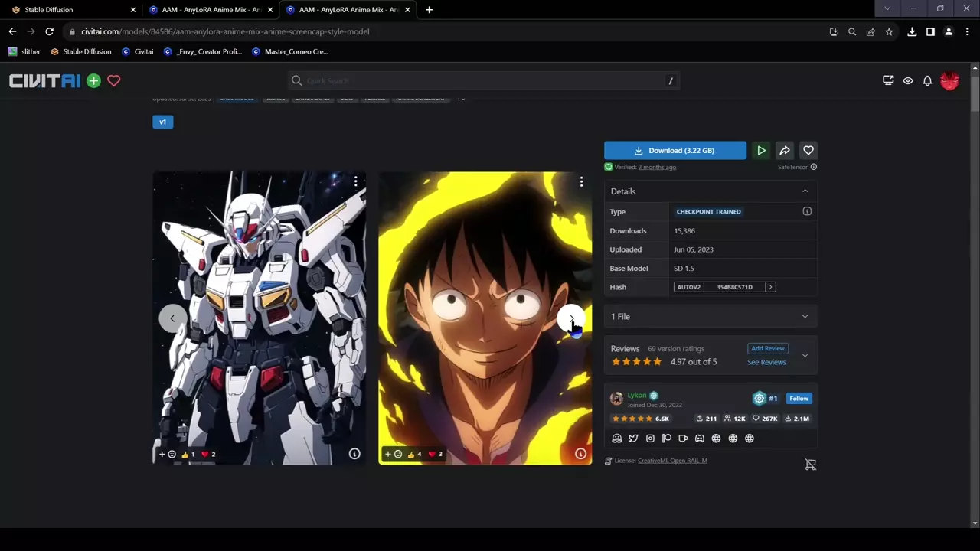The height and width of the screenshot is (551, 980).
Task: Click the green play/generate button
Action: pyautogui.click(x=761, y=151)
